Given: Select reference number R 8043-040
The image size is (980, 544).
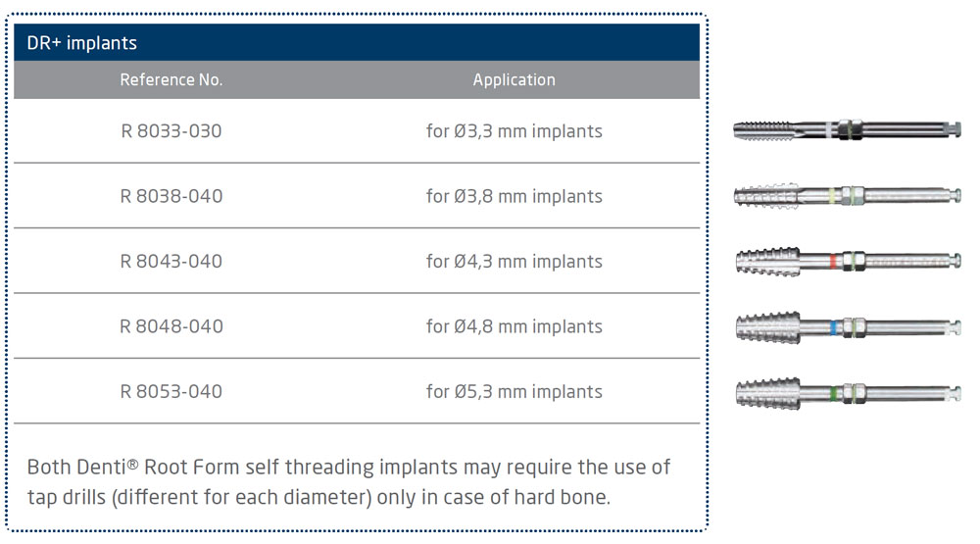Looking at the screenshot, I should point(171,262).
